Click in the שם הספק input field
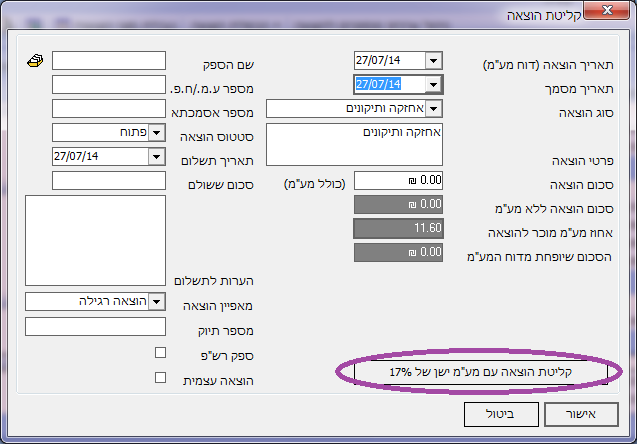The width and height of the screenshot is (637, 444). [x=109, y=61]
